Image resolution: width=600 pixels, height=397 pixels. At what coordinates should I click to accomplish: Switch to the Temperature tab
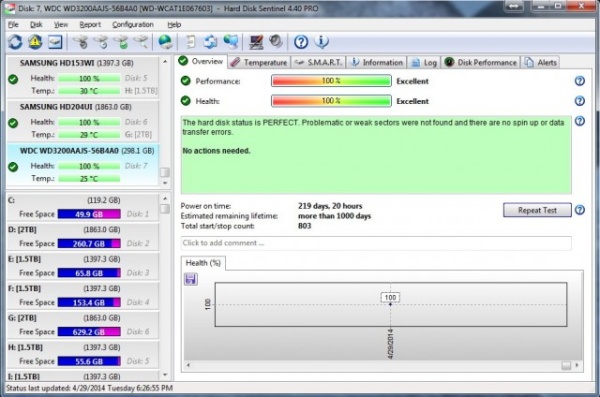259,62
